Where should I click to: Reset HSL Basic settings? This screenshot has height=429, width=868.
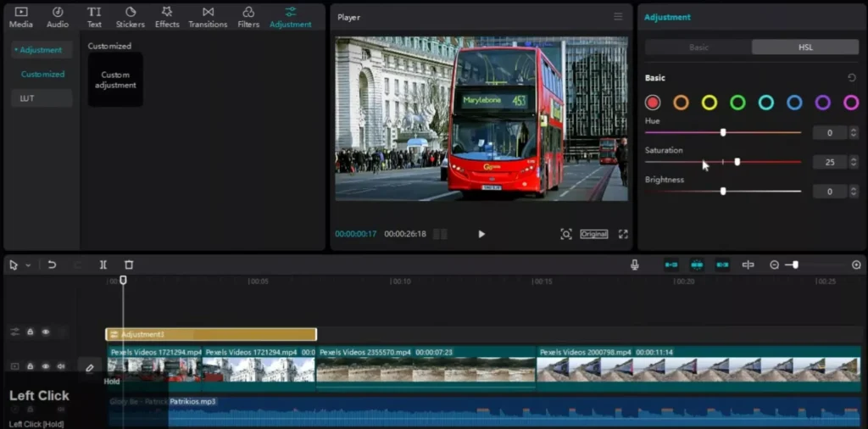tap(851, 78)
